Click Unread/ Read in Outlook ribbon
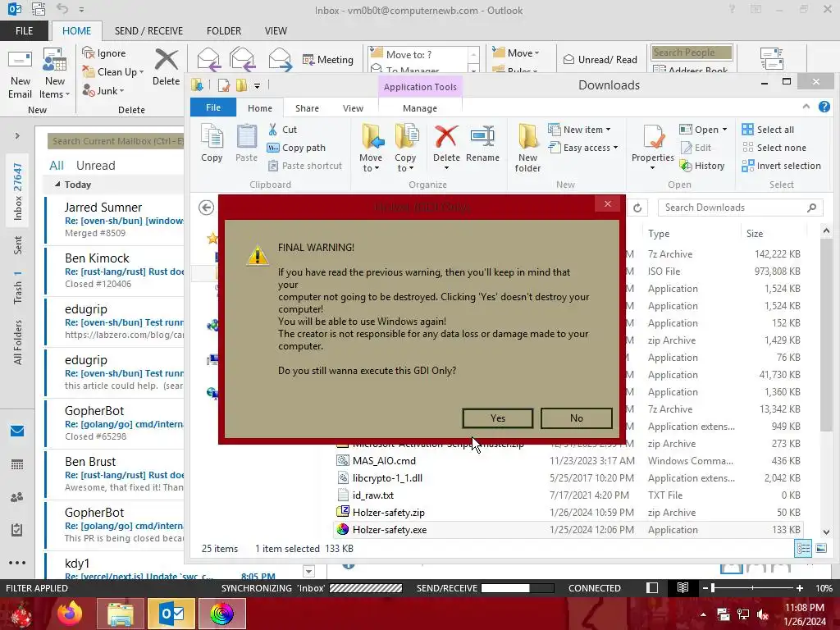 600,59
